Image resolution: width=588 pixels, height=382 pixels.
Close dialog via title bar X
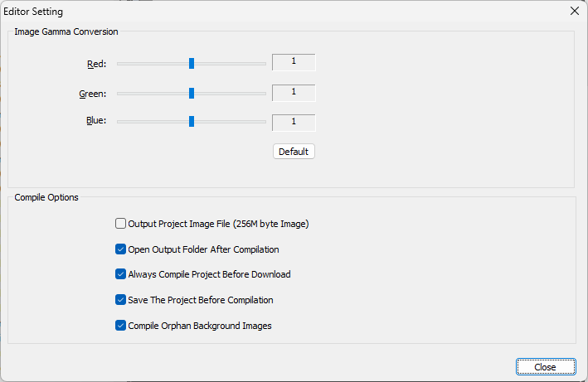coord(574,12)
